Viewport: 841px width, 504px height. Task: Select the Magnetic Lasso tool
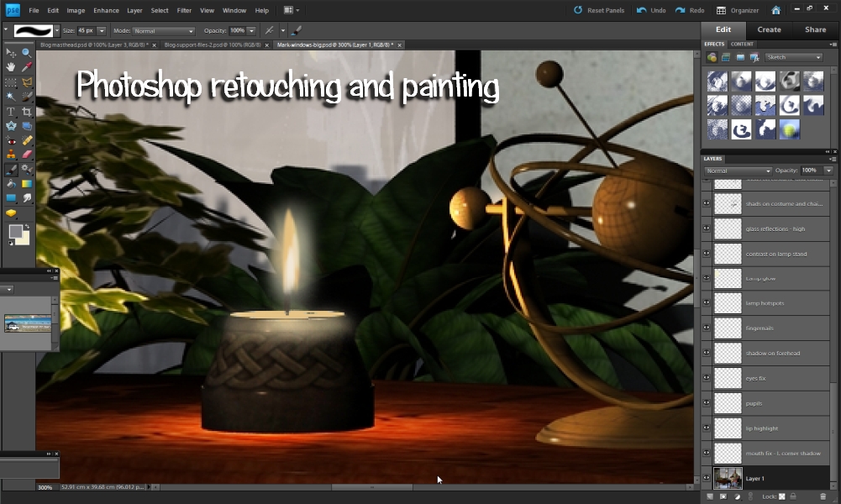pyautogui.click(x=26, y=82)
